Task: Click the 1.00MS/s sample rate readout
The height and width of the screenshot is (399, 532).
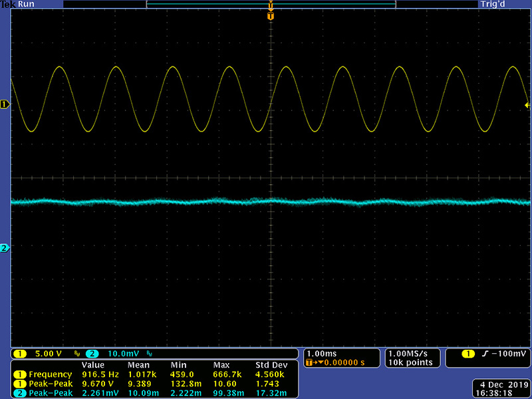Action: tap(408, 354)
